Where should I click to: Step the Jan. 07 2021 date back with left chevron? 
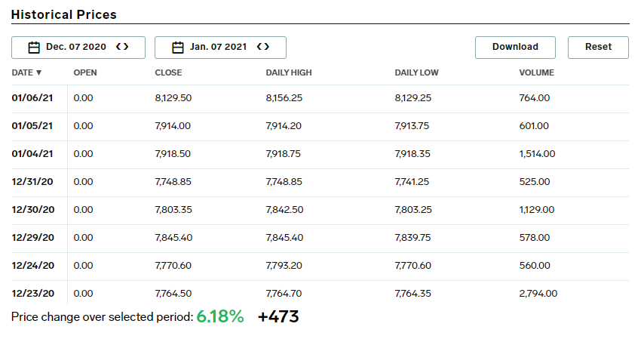pos(259,47)
